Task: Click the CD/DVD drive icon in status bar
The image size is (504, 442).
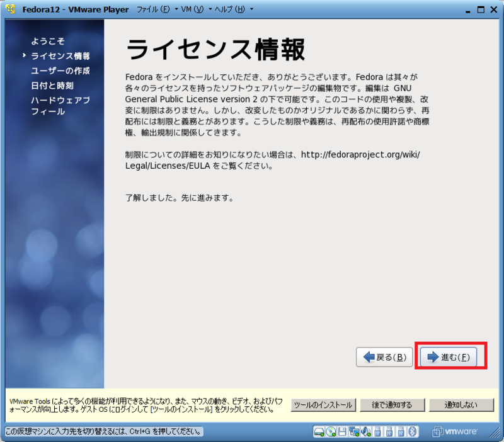Action: pyautogui.click(x=331, y=432)
